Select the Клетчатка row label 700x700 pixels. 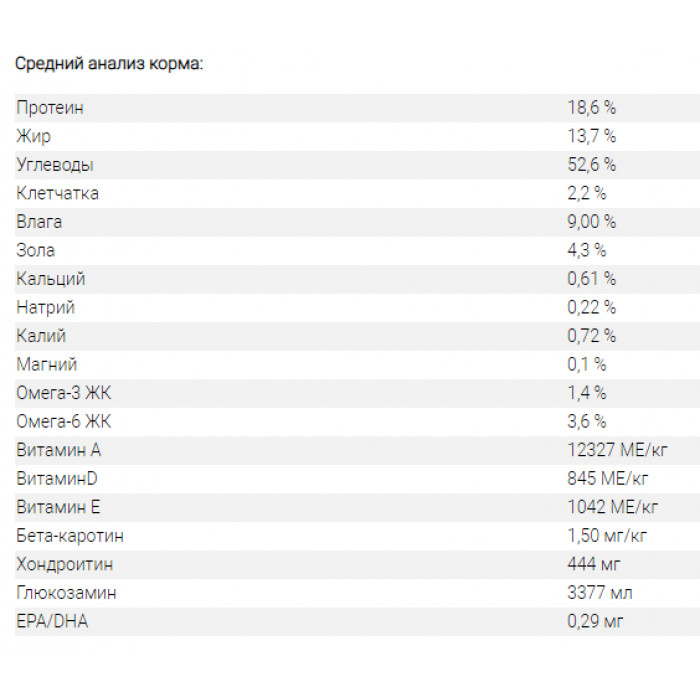[x=57, y=193]
